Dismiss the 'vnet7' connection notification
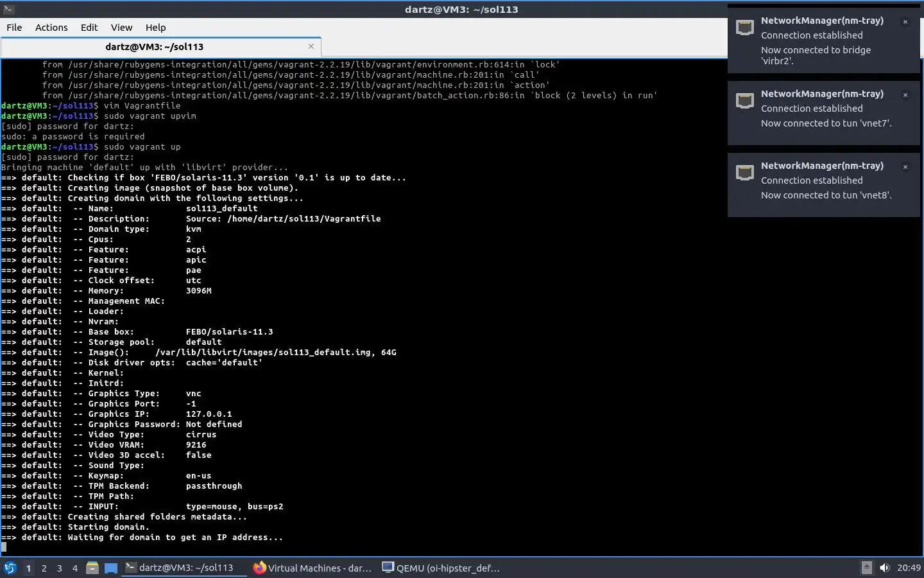The height and width of the screenshot is (578, 924). tap(905, 95)
